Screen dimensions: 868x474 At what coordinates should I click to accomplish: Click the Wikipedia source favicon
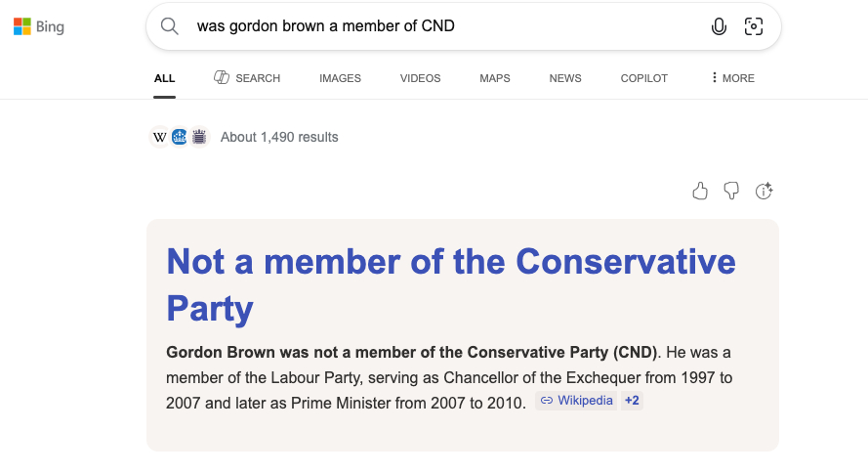pyautogui.click(x=160, y=137)
